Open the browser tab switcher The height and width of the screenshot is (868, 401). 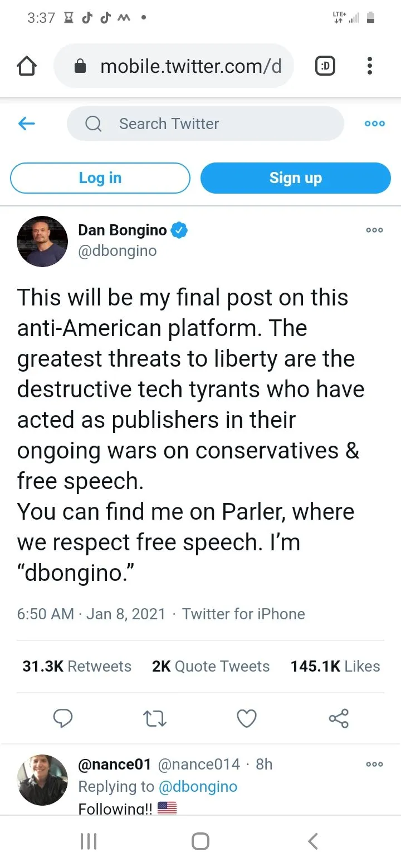pyautogui.click(x=325, y=67)
